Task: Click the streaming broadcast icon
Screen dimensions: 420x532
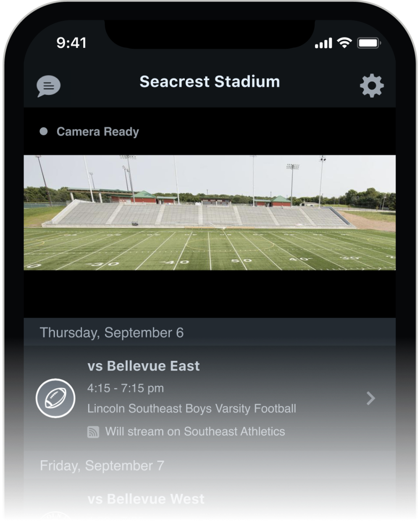Action: pos(93,431)
